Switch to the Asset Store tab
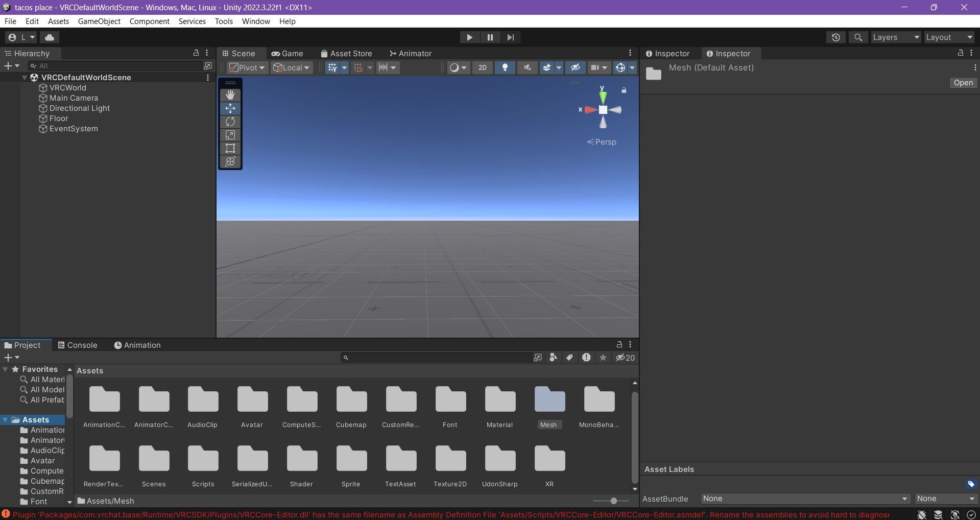This screenshot has width=980, height=520. tap(346, 53)
